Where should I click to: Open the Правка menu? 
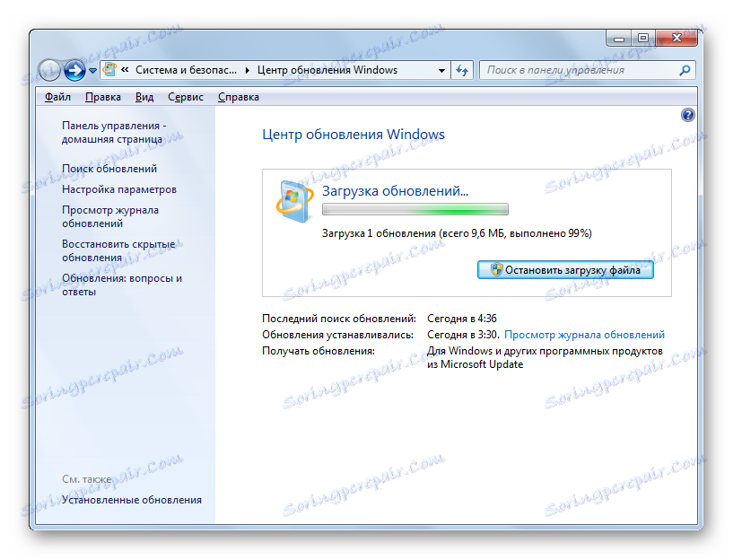[x=103, y=97]
